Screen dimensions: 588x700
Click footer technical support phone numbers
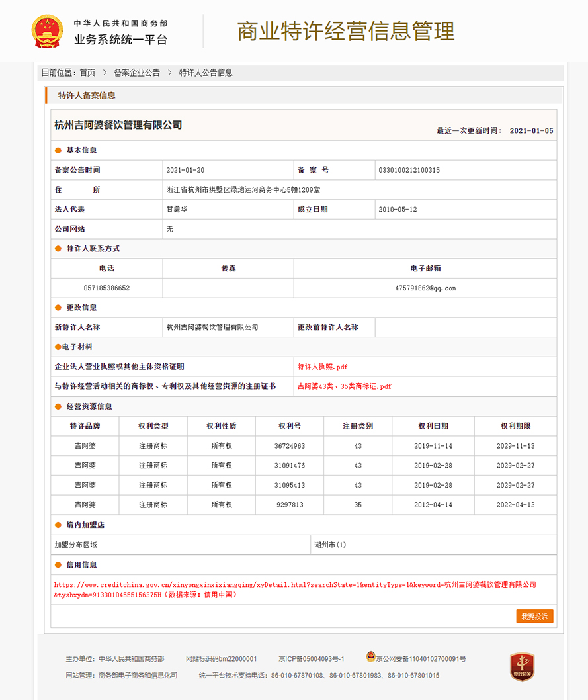[x=355, y=676]
